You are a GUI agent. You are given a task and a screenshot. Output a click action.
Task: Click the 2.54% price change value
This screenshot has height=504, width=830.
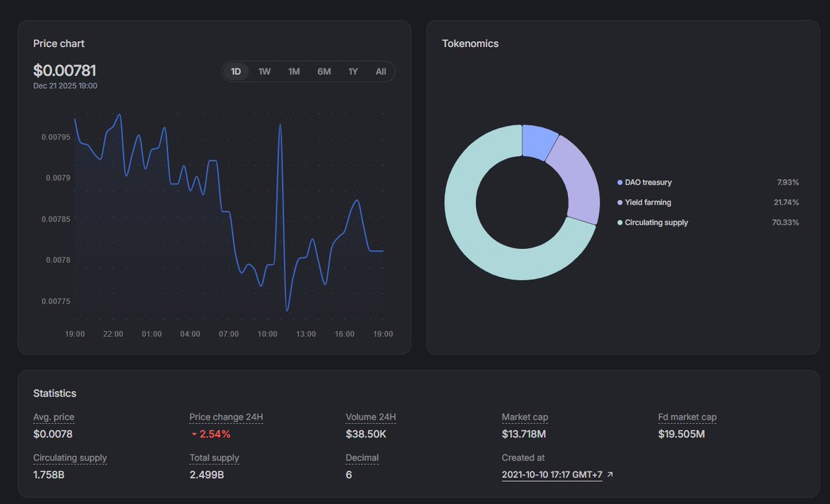(215, 434)
